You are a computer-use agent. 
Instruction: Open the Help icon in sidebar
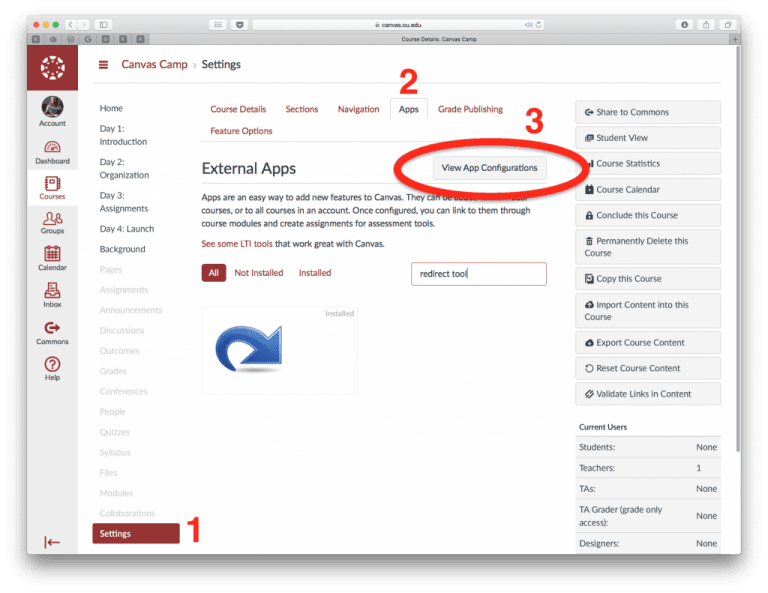(52, 368)
